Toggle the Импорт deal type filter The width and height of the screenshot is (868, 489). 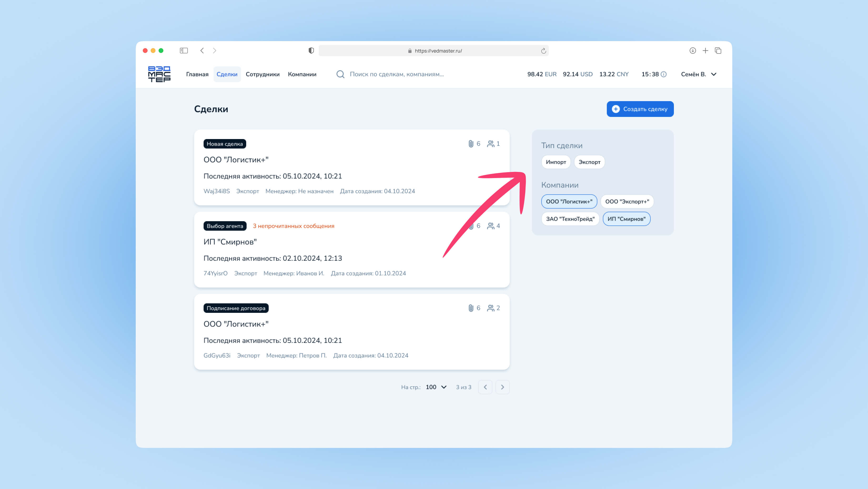(556, 162)
